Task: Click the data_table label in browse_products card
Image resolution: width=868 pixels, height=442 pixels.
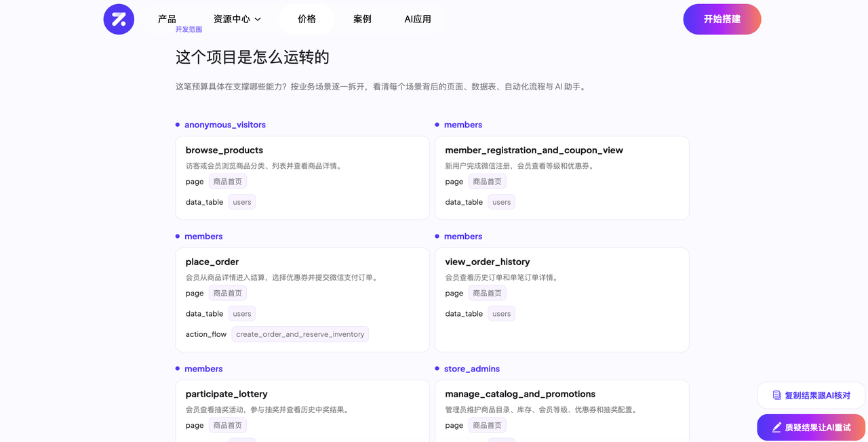Action: (205, 202)
